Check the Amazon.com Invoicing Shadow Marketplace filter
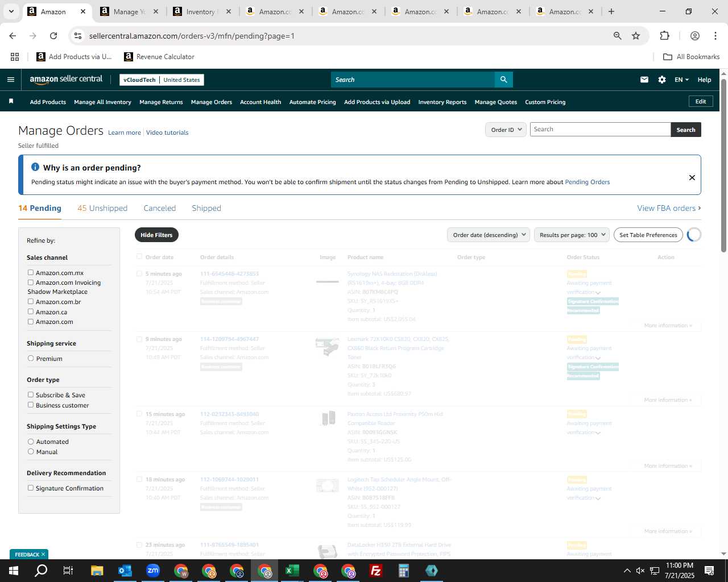The height and width of the screenshot is (582, 728). (x=31, y=282)
